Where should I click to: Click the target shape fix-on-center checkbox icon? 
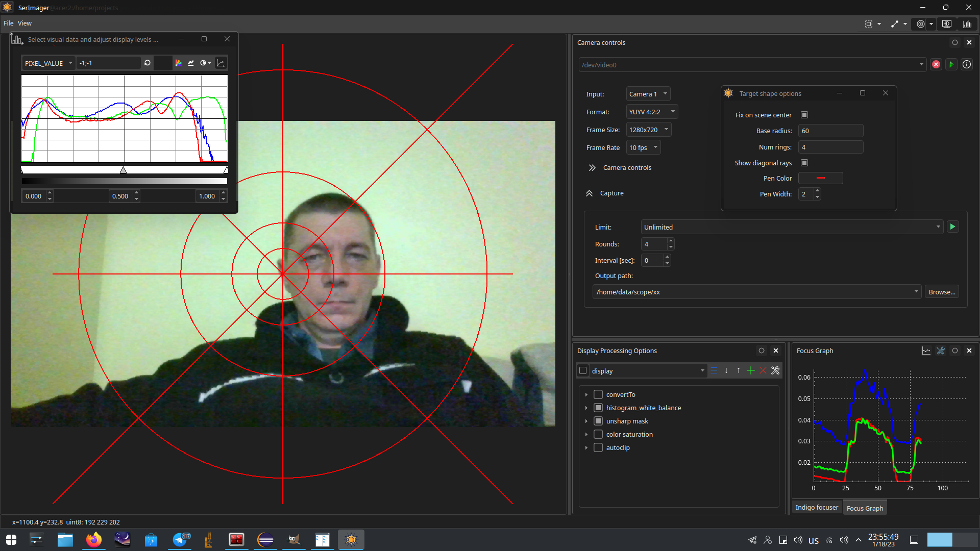point(805,114)
